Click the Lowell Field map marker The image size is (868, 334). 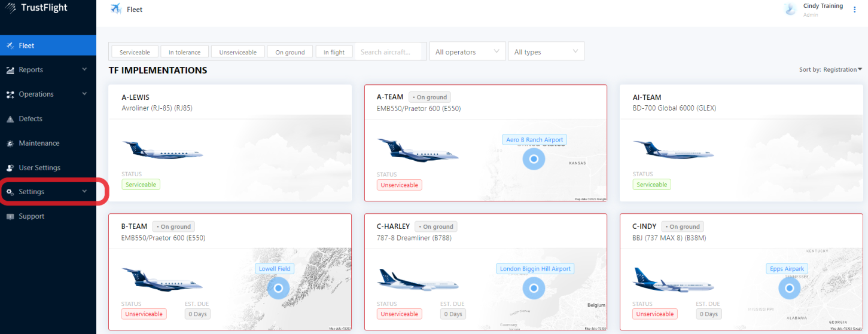pos(278,288)
